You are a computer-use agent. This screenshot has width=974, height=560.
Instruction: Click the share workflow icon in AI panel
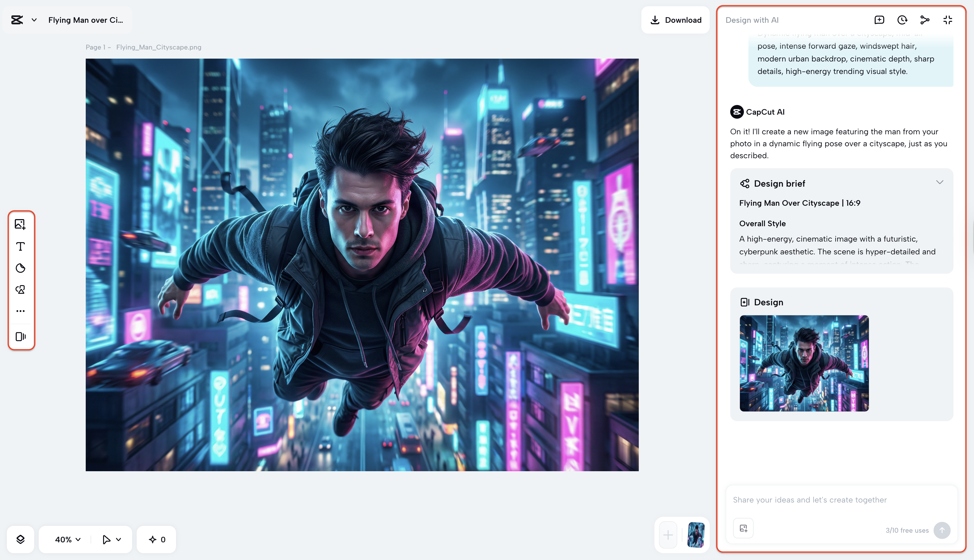(925, 20)
